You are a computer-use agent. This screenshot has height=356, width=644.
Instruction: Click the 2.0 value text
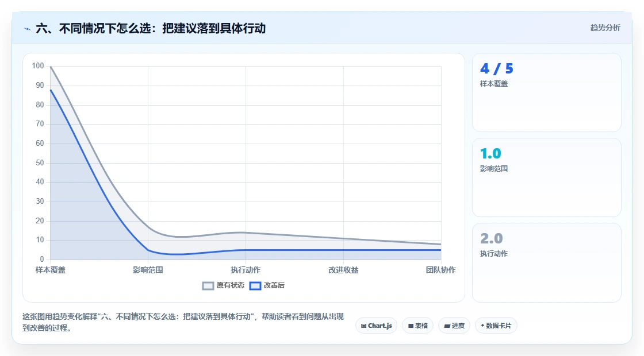tap(491, 238)
